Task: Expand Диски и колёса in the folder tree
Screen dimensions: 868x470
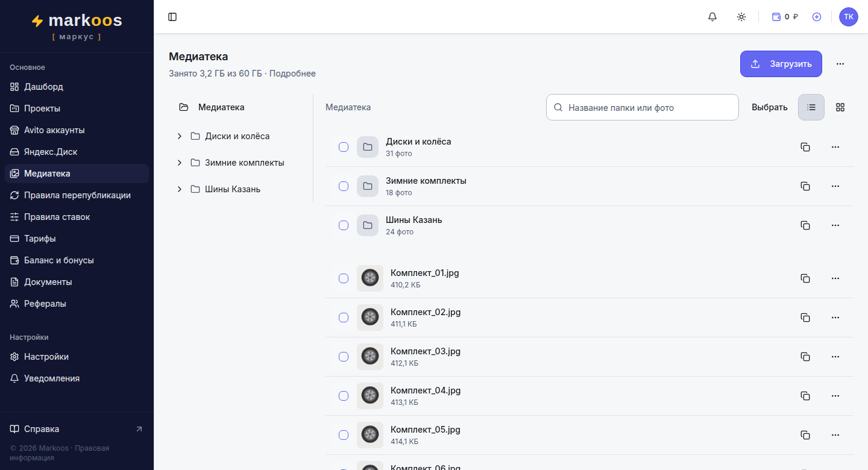Action: point(180,136)
